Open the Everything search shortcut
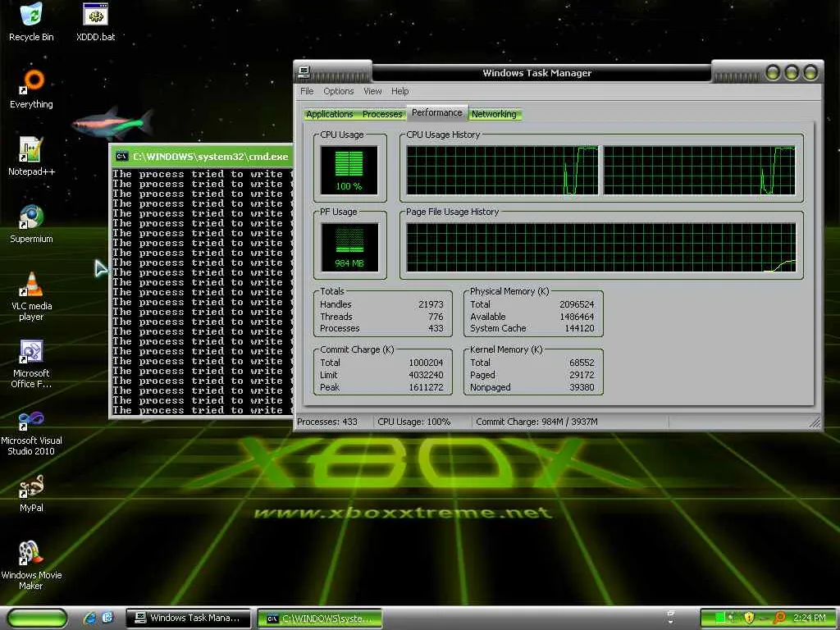Screen dimensions: 840x630 (x=31, y=89)
